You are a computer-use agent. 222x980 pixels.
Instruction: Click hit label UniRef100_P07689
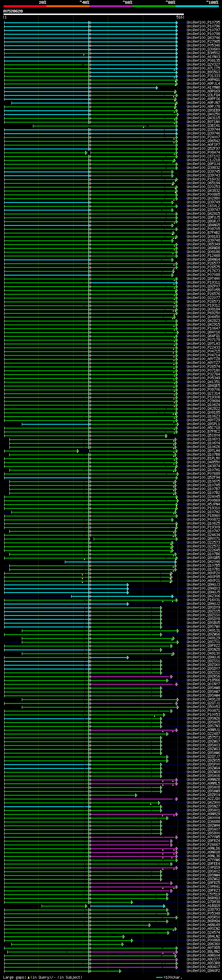(x=203, y=473)
